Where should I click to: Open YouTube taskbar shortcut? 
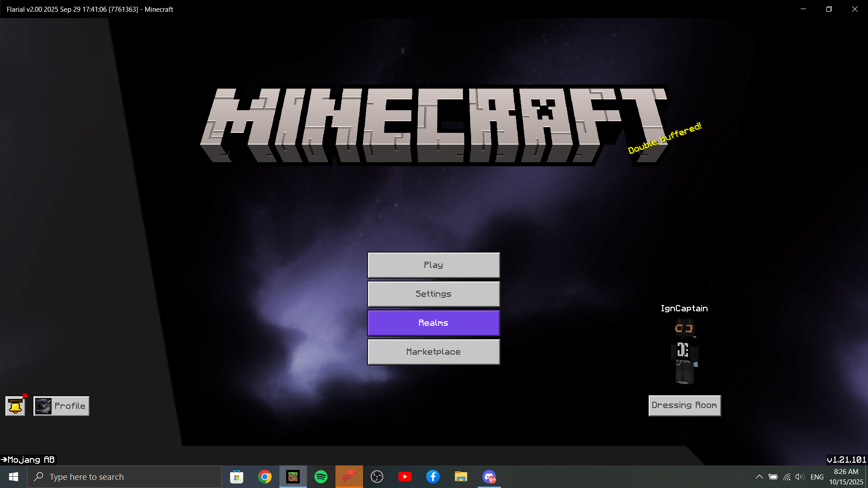405,477
